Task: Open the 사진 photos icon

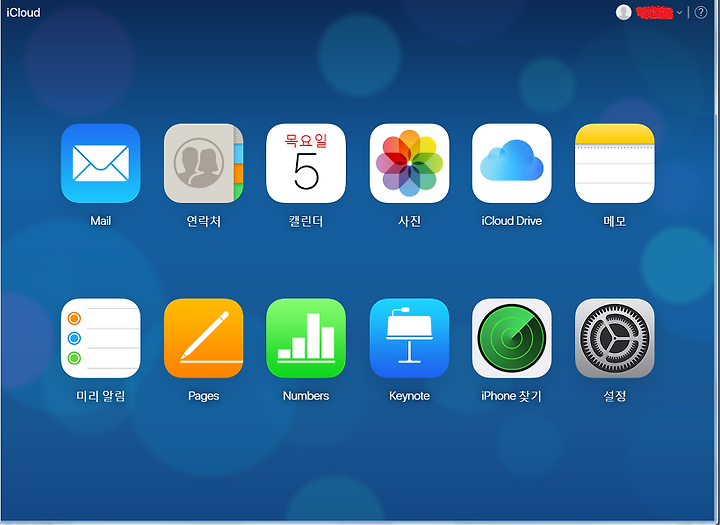Action: point(409,163)
